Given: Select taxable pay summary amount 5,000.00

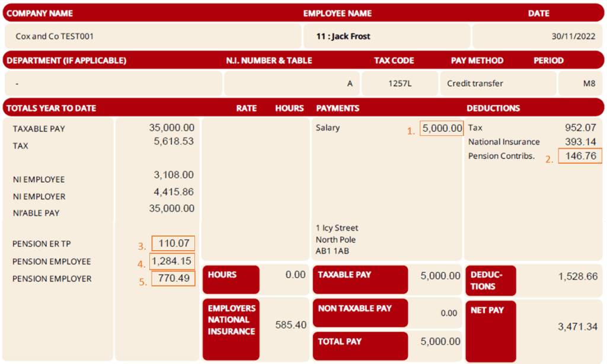Looking at the screenshot, I should (440, 276).
